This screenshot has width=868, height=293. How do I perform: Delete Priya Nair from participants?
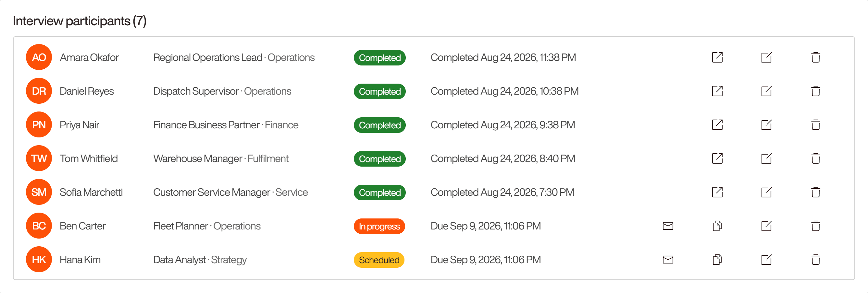pyautogui.click(x=815, y=124)
